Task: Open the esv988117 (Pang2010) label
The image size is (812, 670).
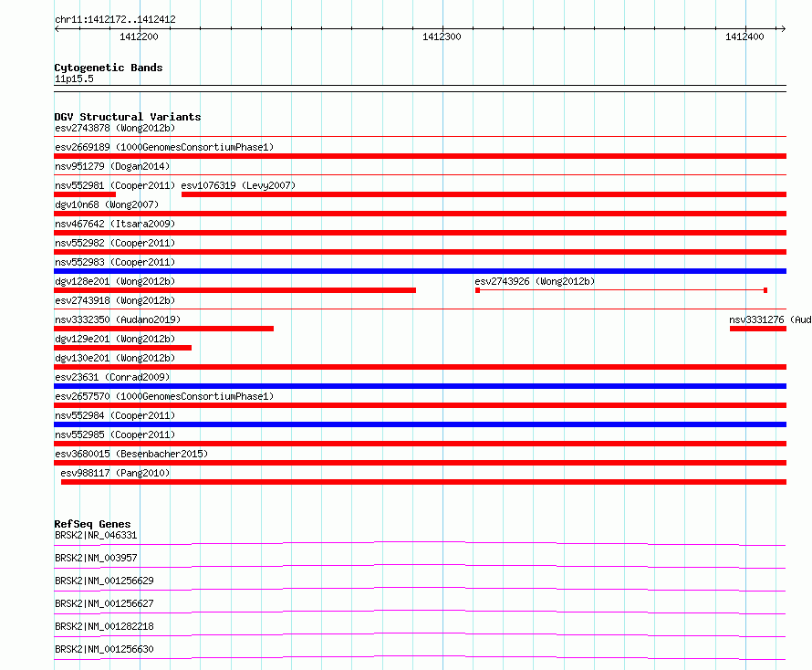Action: (x=115, y=473)
